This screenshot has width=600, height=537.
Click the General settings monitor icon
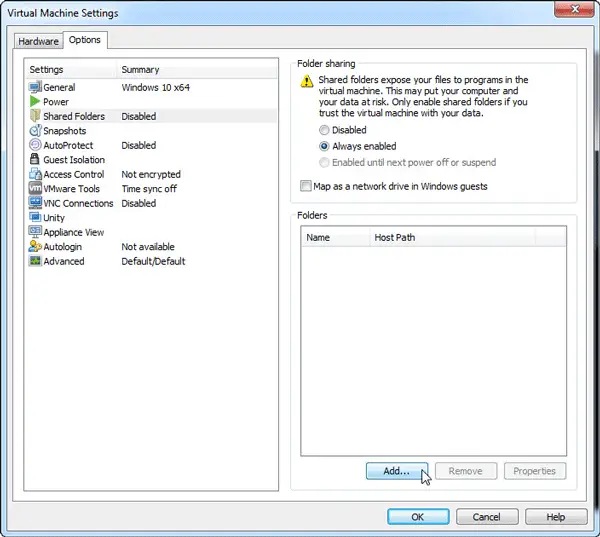35,87
